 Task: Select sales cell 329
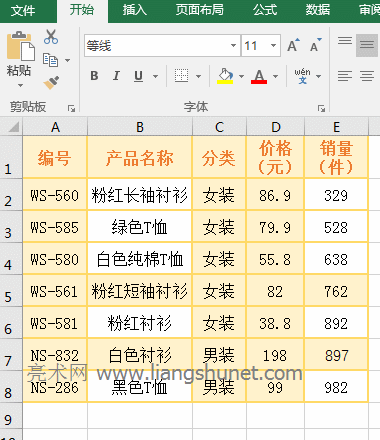point(336,195)
